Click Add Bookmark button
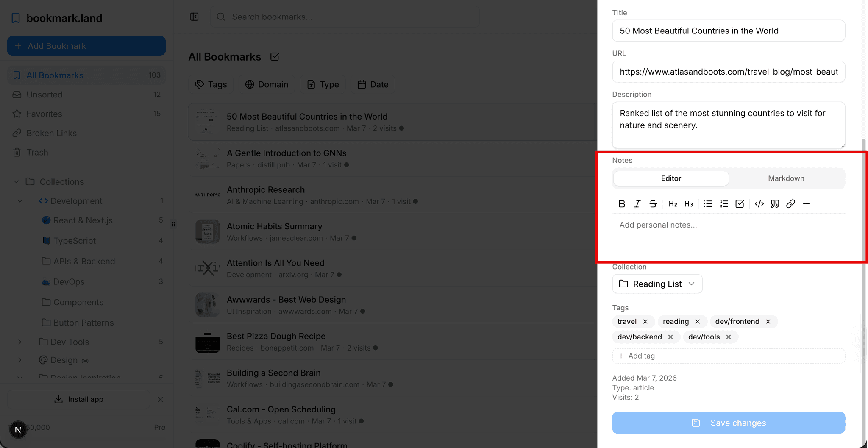 86,46
